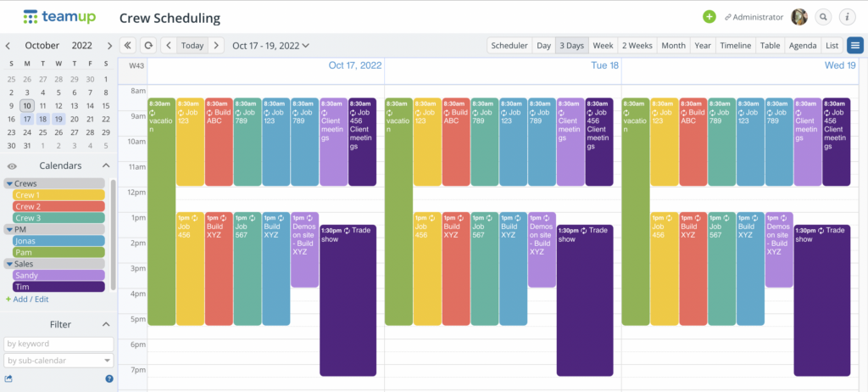This screenshot has width=868, height=392.
Task: Open the blue hamburger menu button
Action: tap(855, 46)
